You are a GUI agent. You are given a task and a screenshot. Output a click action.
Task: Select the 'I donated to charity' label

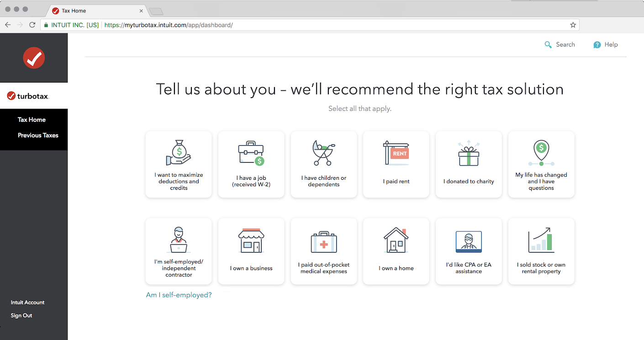tap(469, 181)
